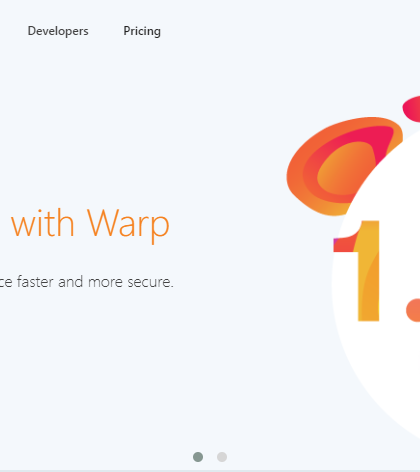Switch to the second carousel slide dot
The height and width of the screenshot is (472, 420).
(222, 457)
